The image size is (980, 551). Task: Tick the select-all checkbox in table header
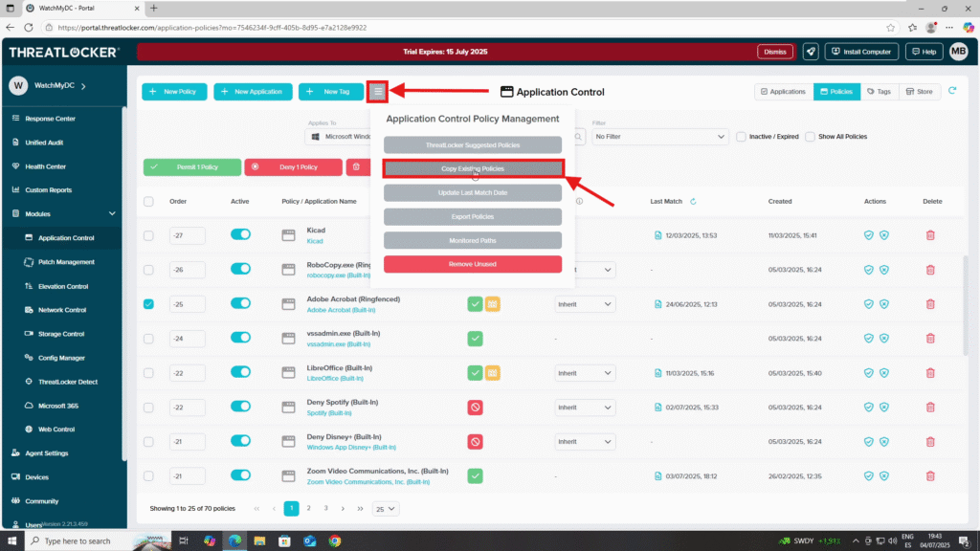tap(148, 201)
